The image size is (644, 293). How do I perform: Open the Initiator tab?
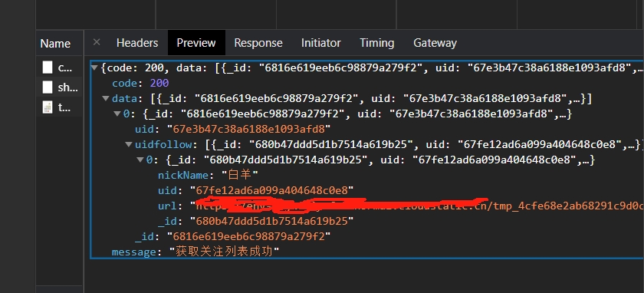(320, 43)
